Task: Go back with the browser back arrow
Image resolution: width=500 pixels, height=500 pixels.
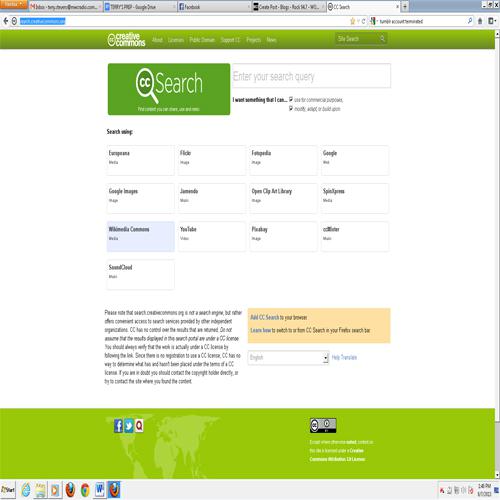Action: pyautogui.click(x=5, y=21)
